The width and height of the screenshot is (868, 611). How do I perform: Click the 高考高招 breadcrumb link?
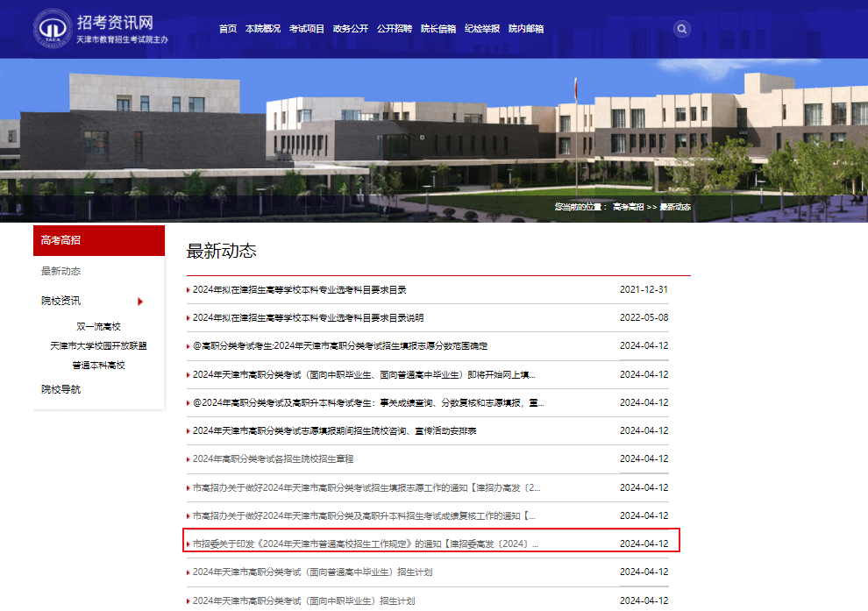coord(628,207)
